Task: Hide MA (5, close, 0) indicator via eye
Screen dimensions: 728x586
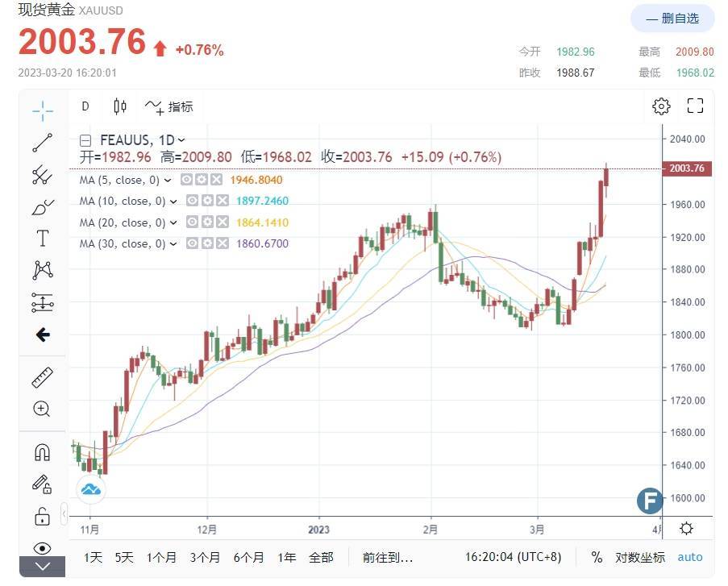Action: point(186,180)
